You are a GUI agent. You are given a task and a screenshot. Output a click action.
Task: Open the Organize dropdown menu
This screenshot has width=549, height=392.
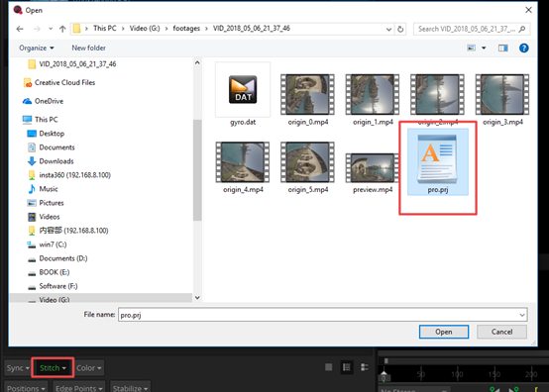tap(37, 48)
